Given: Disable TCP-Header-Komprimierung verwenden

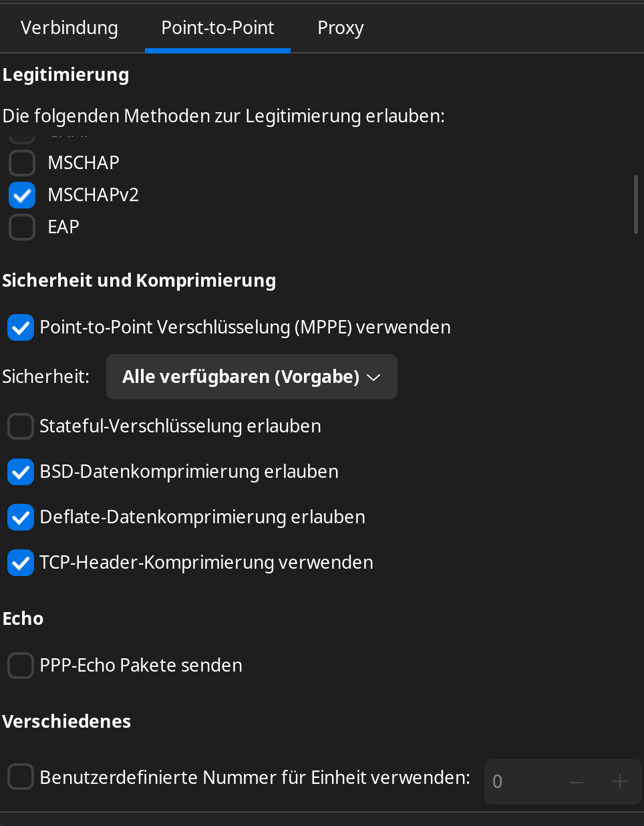Looking at the screenshot, I should coord(21,563).
